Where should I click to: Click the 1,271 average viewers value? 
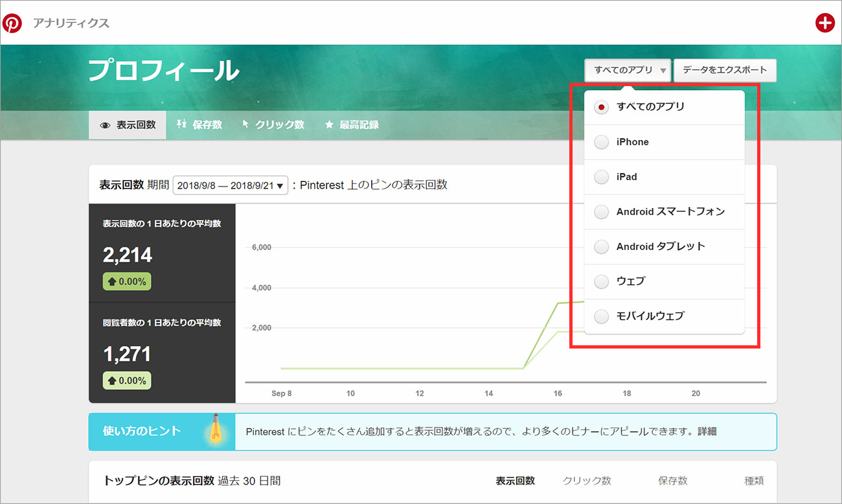(x=127, y=354)
